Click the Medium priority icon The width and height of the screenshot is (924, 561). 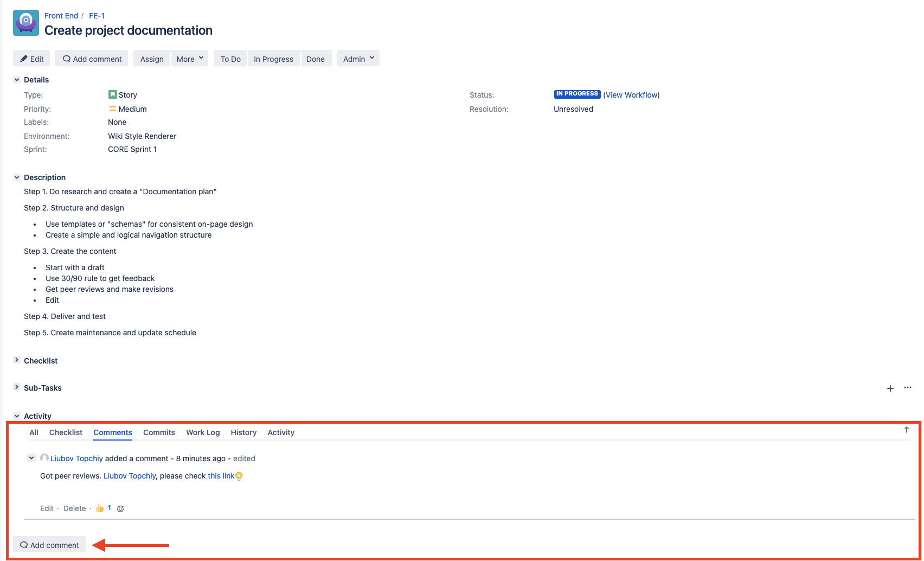pos(112,109)
